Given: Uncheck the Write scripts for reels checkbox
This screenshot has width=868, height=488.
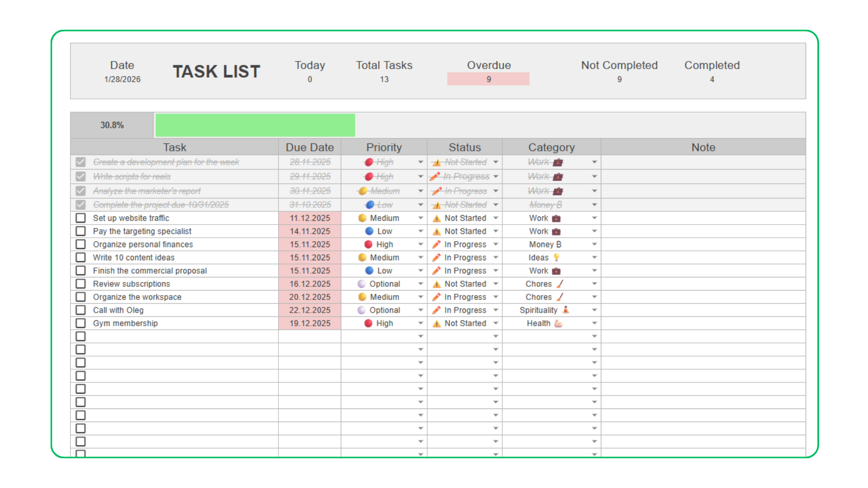Looking at the screenshot, I should (x=80, y=177).
